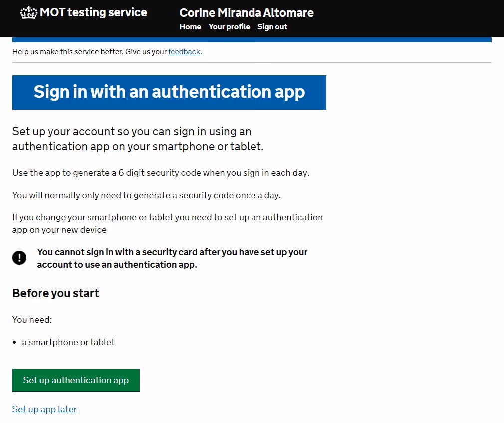
Task: Open the MOT testing service title
Action: pyautogui.click(x=93, y=13)
